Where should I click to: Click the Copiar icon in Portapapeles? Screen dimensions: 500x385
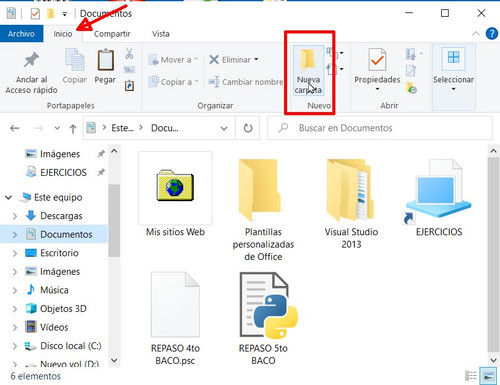[75, 60]
